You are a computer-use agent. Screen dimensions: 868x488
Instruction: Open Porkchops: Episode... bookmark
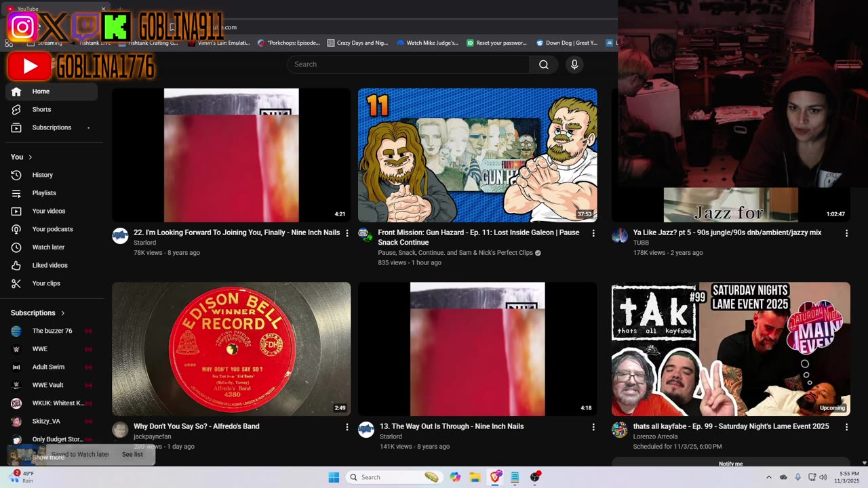[x=288, y=43]
